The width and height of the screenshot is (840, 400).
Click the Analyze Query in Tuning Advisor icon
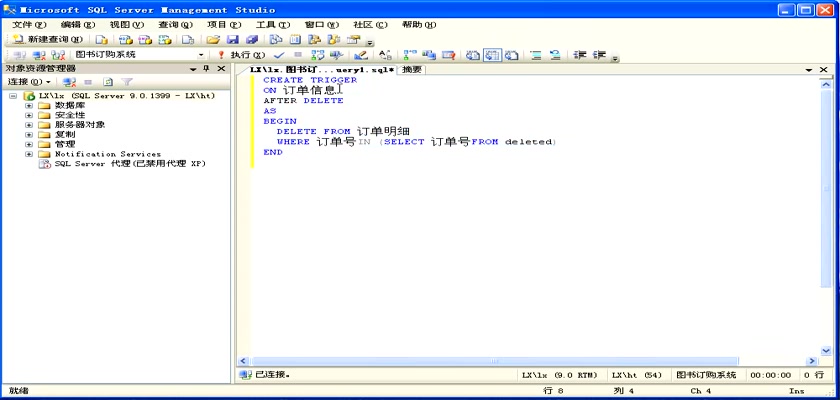pyautogui.click(x=336, y=55)
